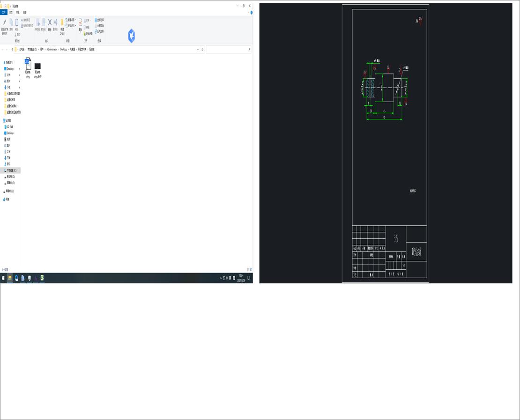Click the Open command in the ribbon
The image size is (520, 420).
coord(87,21)
